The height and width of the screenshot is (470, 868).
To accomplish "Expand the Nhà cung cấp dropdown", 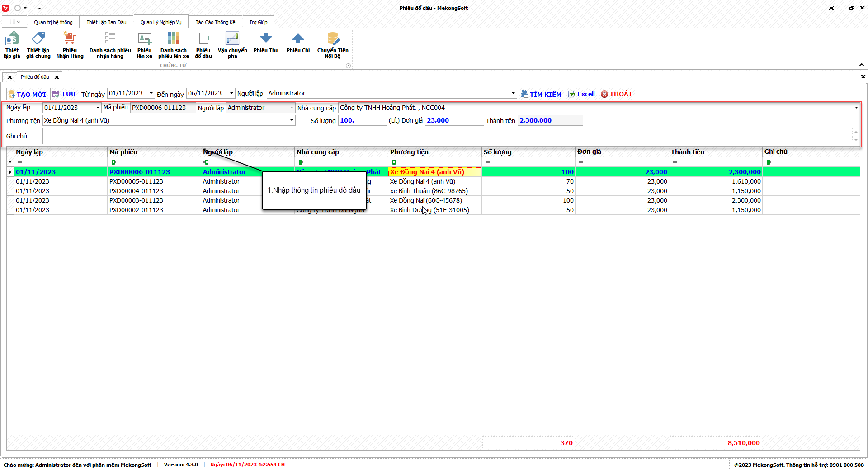I will tap(856, 108).
